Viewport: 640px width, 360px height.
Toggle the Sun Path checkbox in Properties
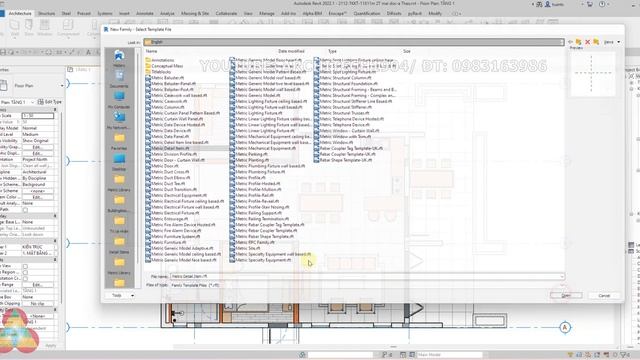click(25, 210)
